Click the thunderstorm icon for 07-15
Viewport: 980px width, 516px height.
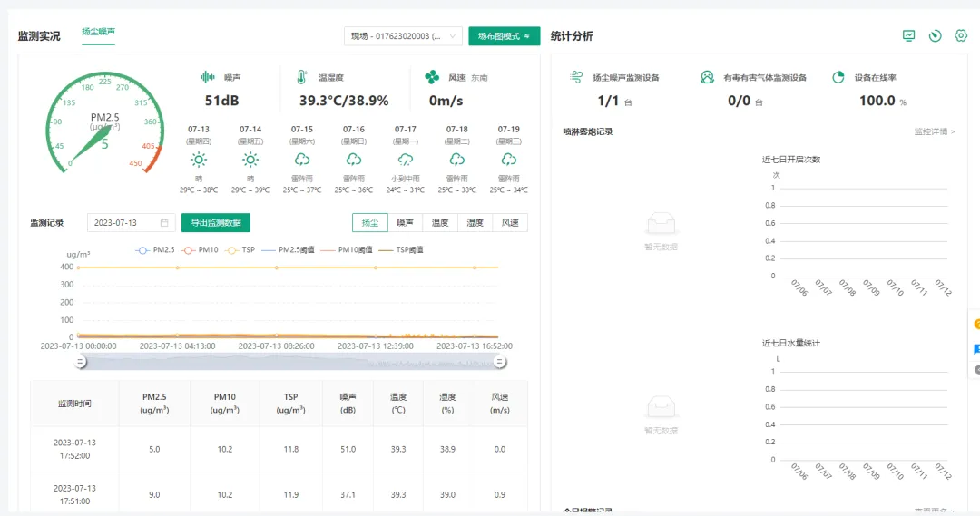(x=302, y=160)
